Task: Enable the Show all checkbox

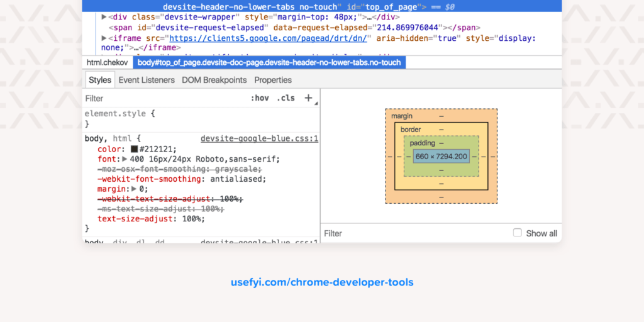Action: (x=518, y=233)
